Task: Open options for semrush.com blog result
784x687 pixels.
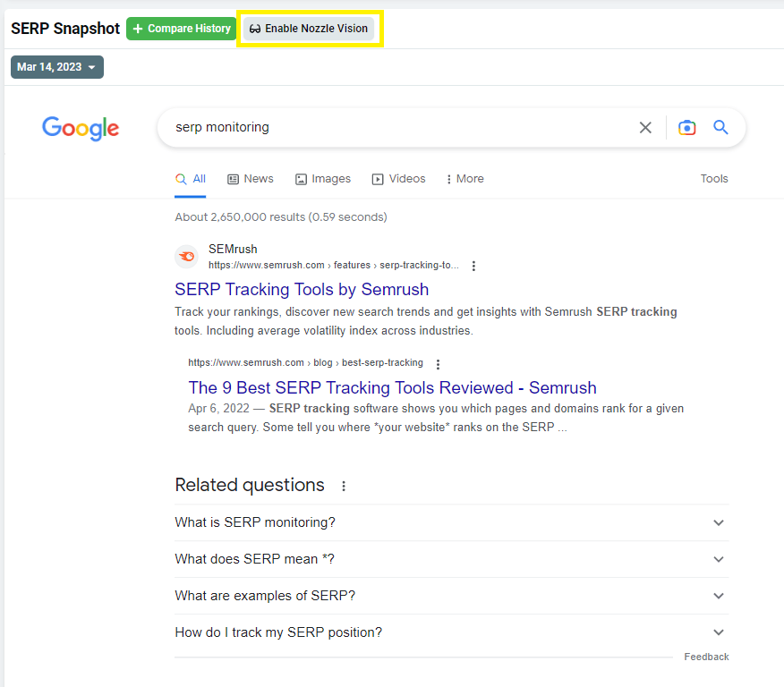Action: (438, 364)
